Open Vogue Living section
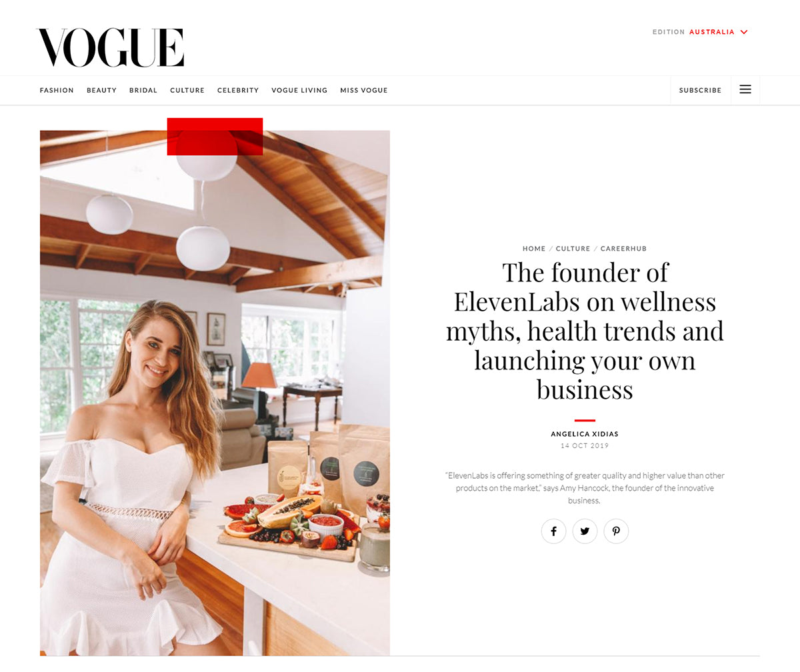This screenshot has width=800, height=672. [x=299, y=90]
